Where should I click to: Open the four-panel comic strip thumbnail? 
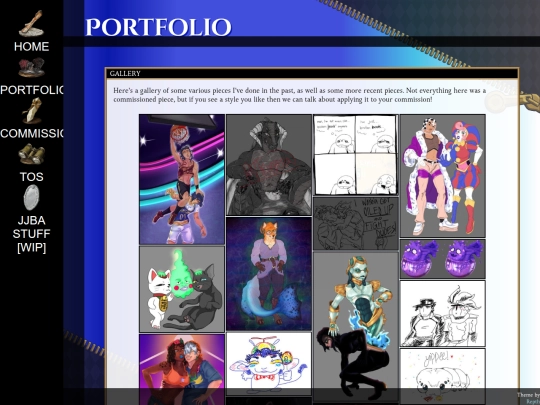point(356,155)
